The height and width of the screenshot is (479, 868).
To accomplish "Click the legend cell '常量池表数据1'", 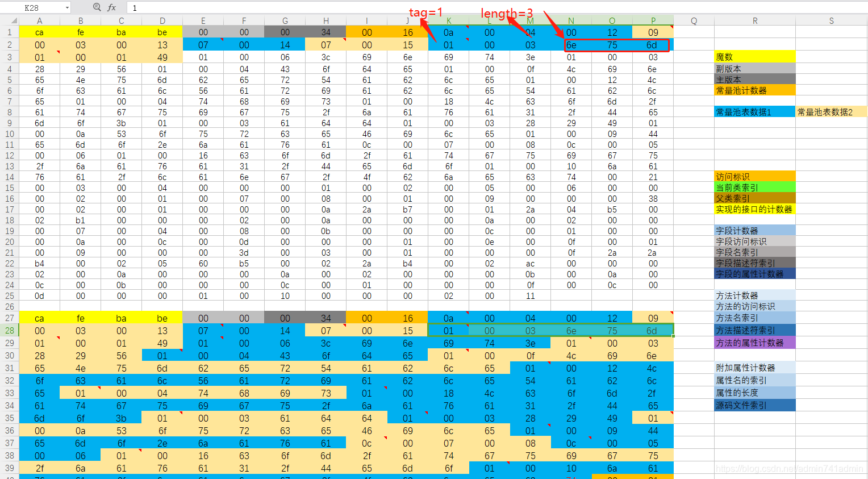I will tap(755, 112).
